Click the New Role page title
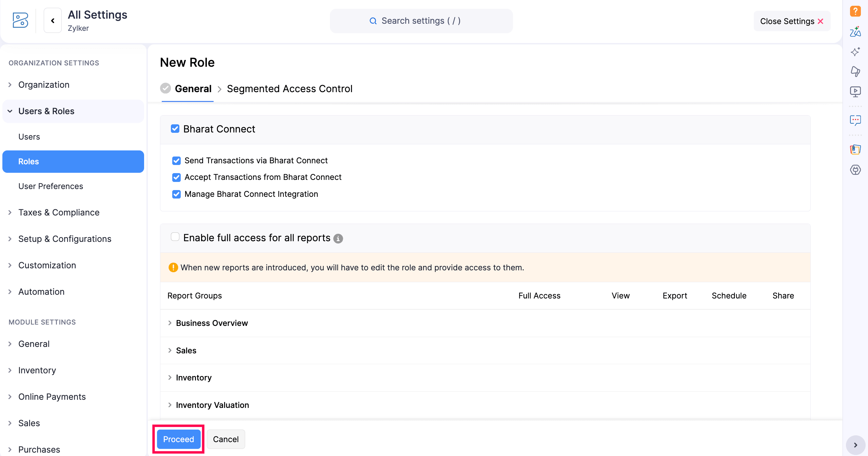Viewport: 868px width, 456px height. 187,63
